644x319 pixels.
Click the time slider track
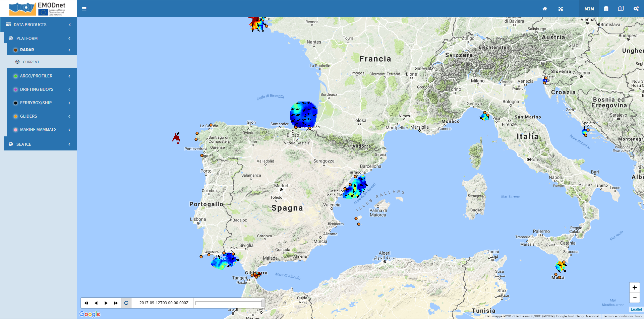(x=230, y=303)
